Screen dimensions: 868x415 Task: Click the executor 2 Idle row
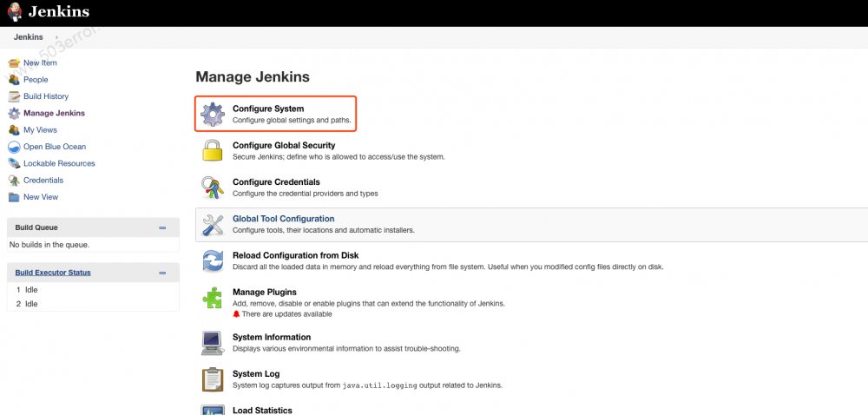[93, 304]
